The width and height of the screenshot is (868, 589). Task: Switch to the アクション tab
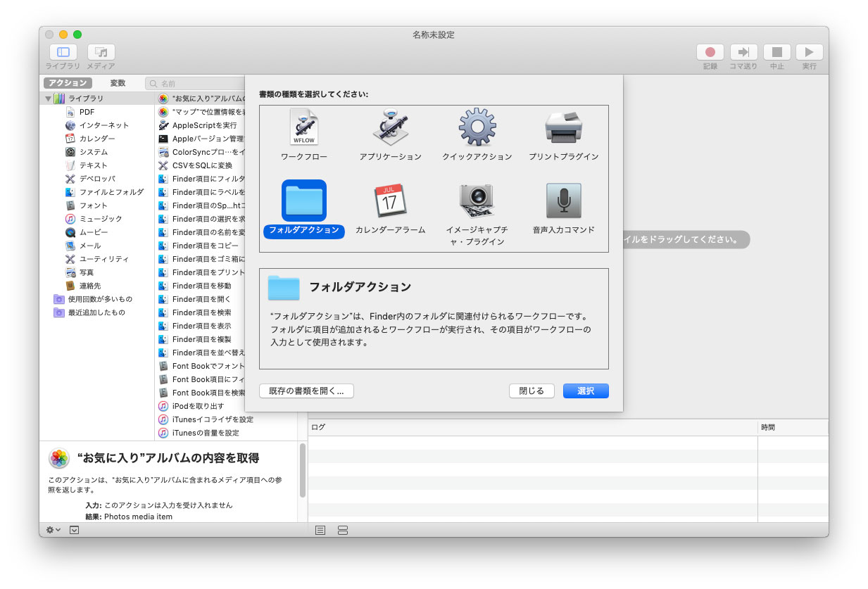point(68,83)
